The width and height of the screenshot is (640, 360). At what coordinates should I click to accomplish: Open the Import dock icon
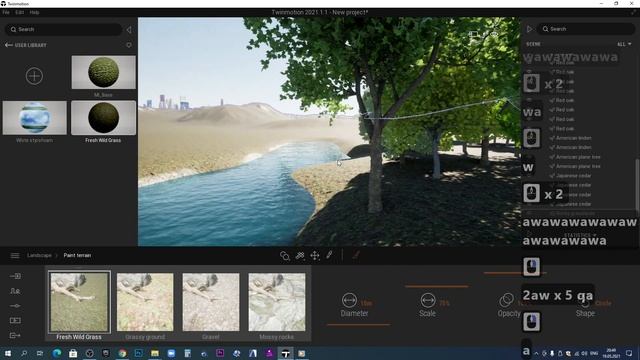click(x=15, y=276)
